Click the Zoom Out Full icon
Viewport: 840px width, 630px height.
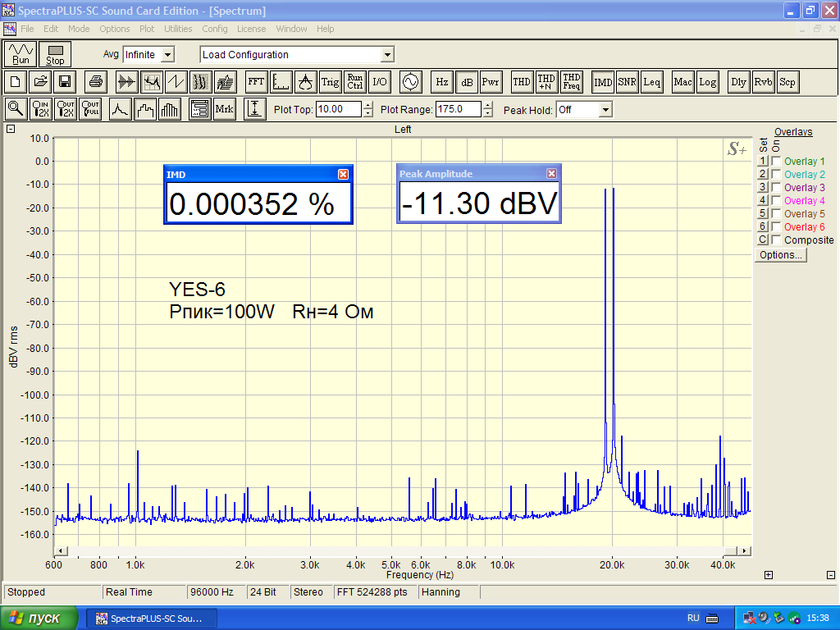point(91,109)
